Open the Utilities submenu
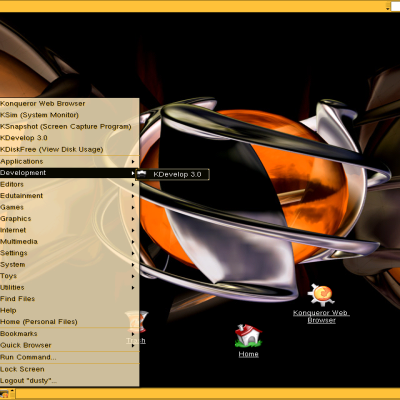Screen dimensions: 400x400 pos(69,287)
